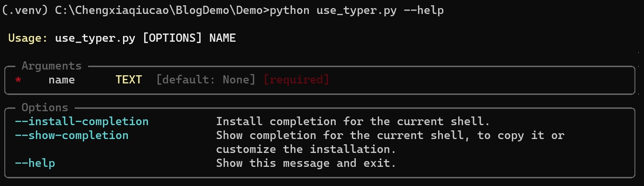644x186 pixels.
Task: Click the --help option in Options panel
Action: click(x=35, y=163)
